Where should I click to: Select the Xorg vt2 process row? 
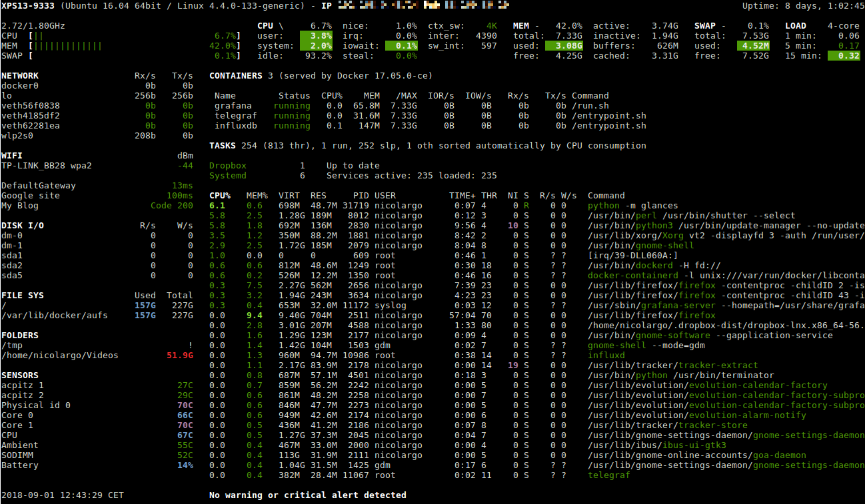coord(537,236)
